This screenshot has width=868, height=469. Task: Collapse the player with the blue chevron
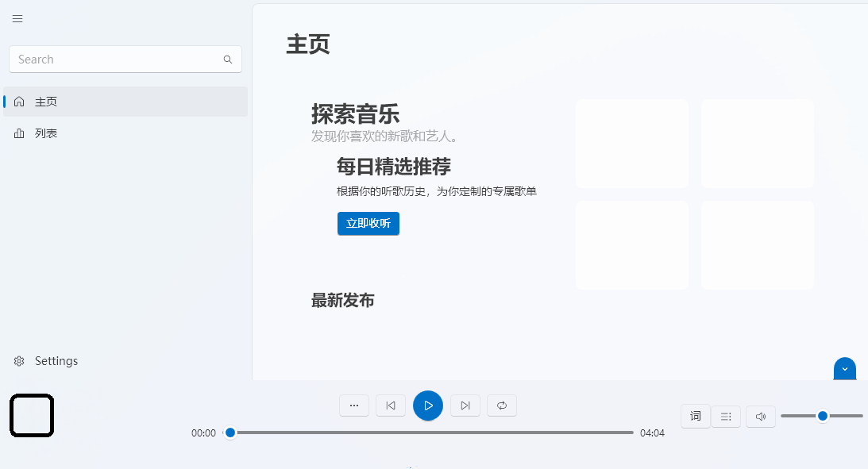tap(844, 368)
